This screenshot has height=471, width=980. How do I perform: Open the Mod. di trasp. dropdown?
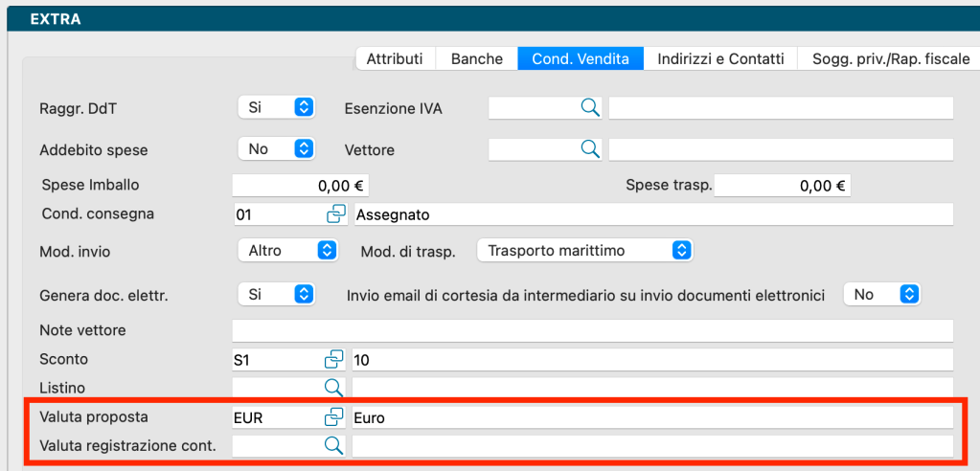(584, 250)
